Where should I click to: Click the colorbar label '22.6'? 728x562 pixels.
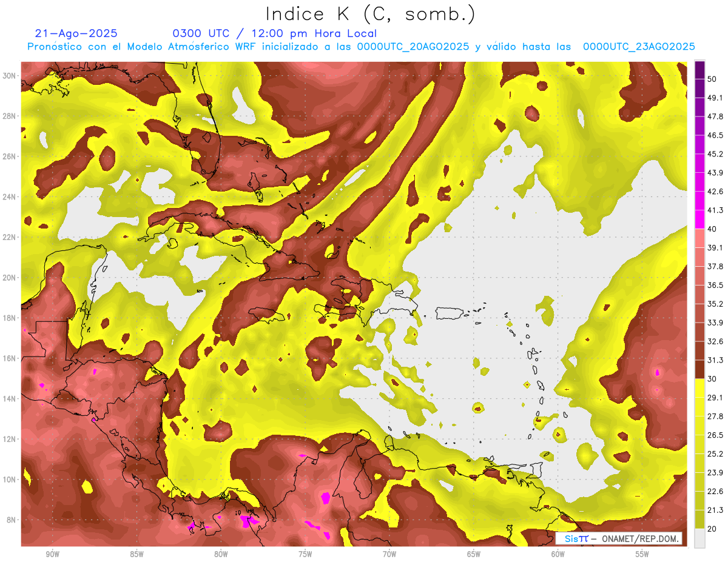pyautogui.click(x=715, y=491)
